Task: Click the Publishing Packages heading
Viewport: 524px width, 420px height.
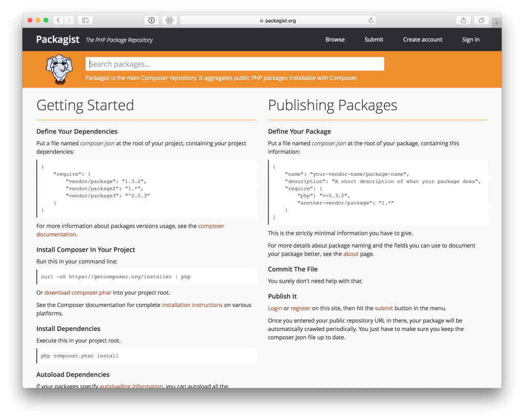Action: (333, 105)
